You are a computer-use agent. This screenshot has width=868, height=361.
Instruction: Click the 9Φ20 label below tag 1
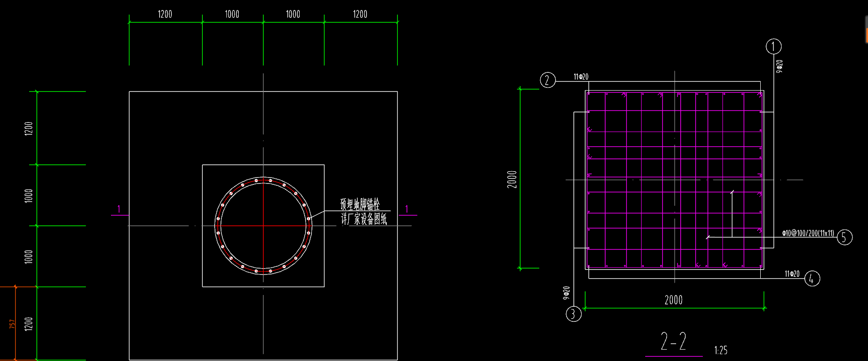(779, 66)
